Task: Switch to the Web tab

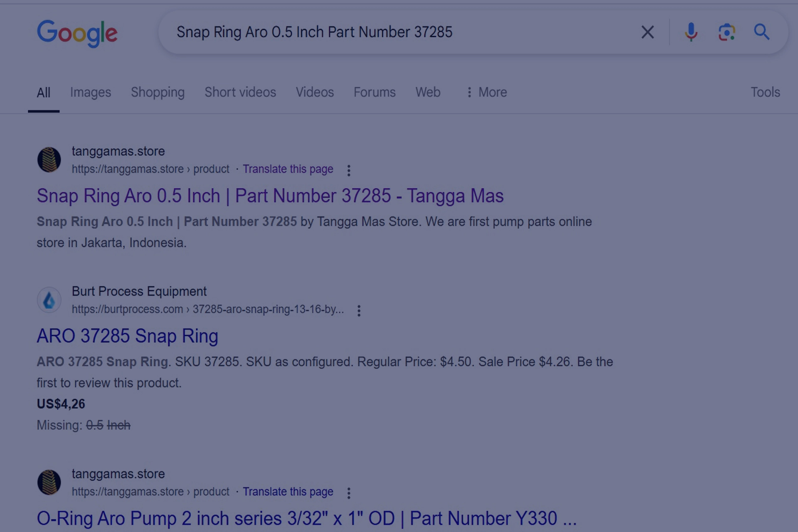Action: (428, 92)
